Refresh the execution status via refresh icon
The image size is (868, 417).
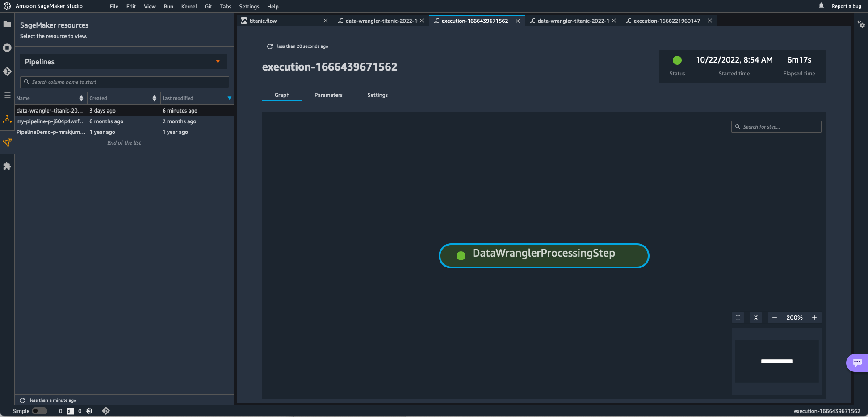click(270, 46)
